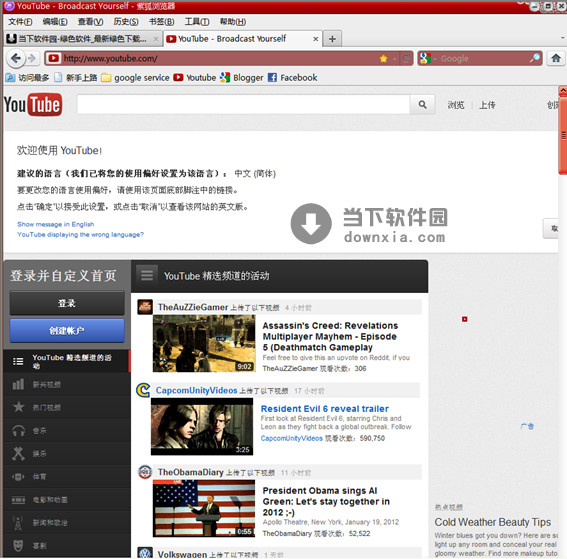567x559 pixels.
Task: Click the reload icon in address bar
Action: pos(406,58)
